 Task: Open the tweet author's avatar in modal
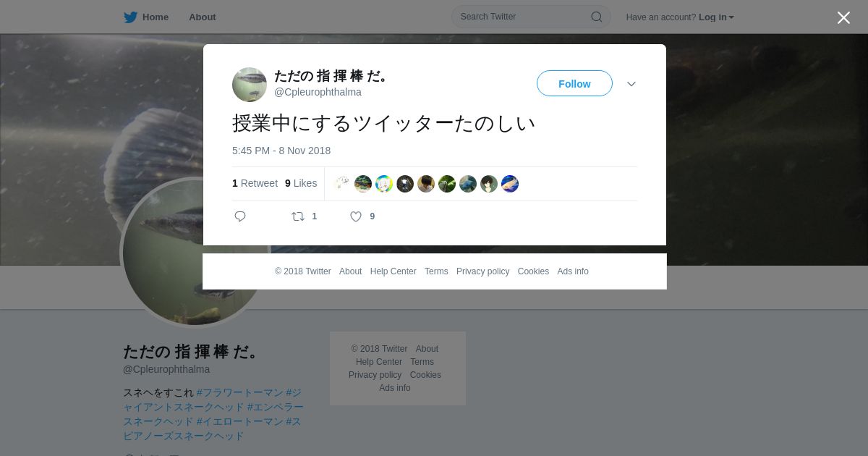pos(250,85)
